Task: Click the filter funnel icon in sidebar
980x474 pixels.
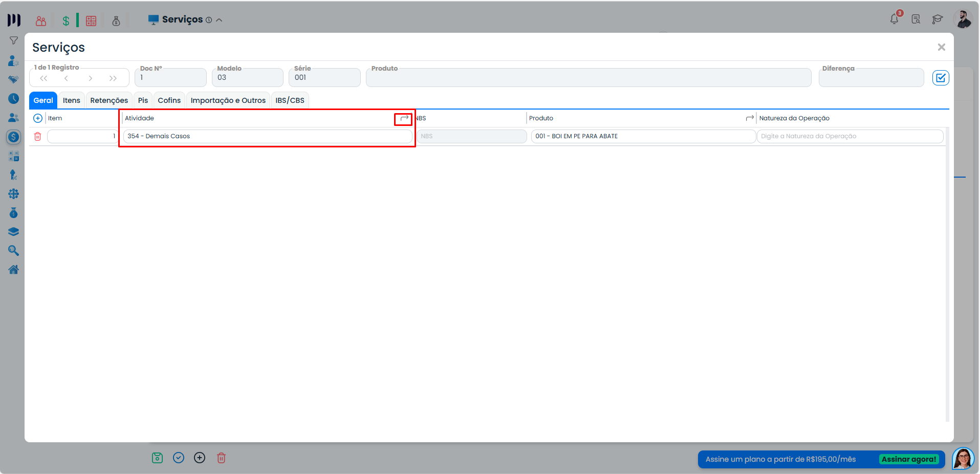Action: pos(14,40)
